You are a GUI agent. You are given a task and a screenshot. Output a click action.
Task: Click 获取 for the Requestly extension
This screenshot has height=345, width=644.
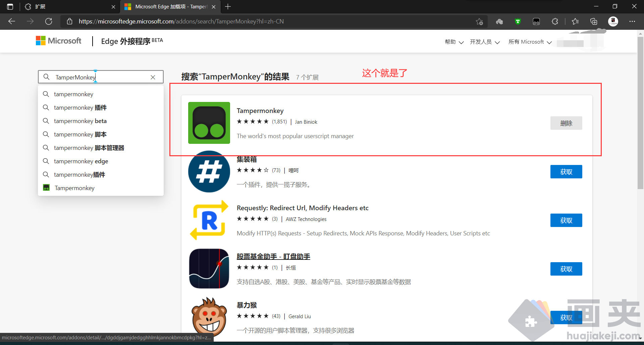click(566, 220)
